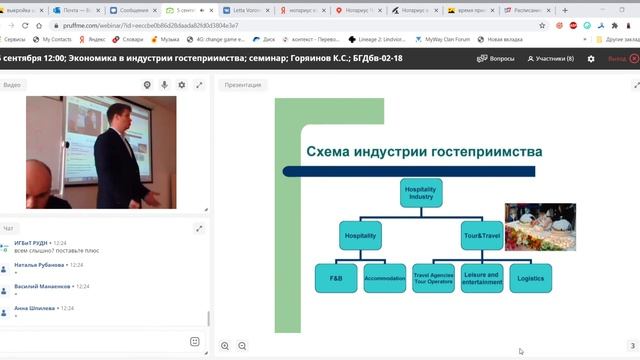Click Анна Шпилева name in chat
The width and height of the screenshot is (640, 360).
[x=34, y=308]
